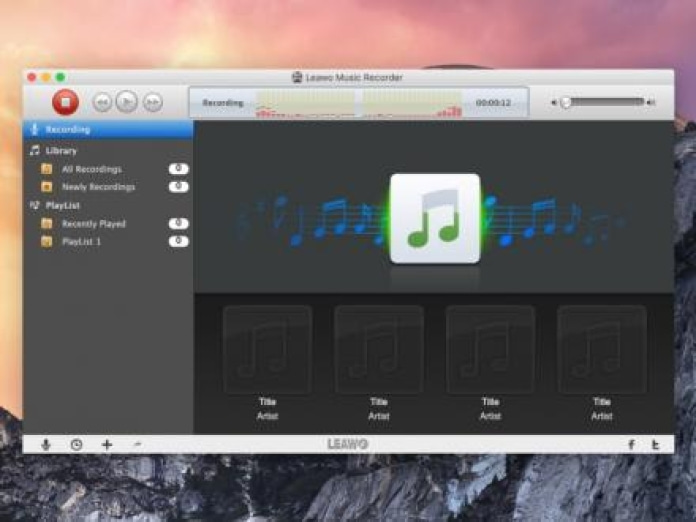Screen dimensions: 696x522
Task: Select the second empty album placeholder
Action: point(379,350)
